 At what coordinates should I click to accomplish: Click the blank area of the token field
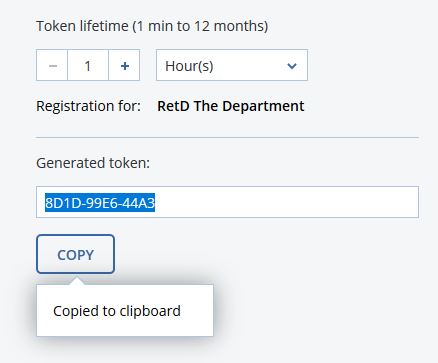tap(287, 202)
